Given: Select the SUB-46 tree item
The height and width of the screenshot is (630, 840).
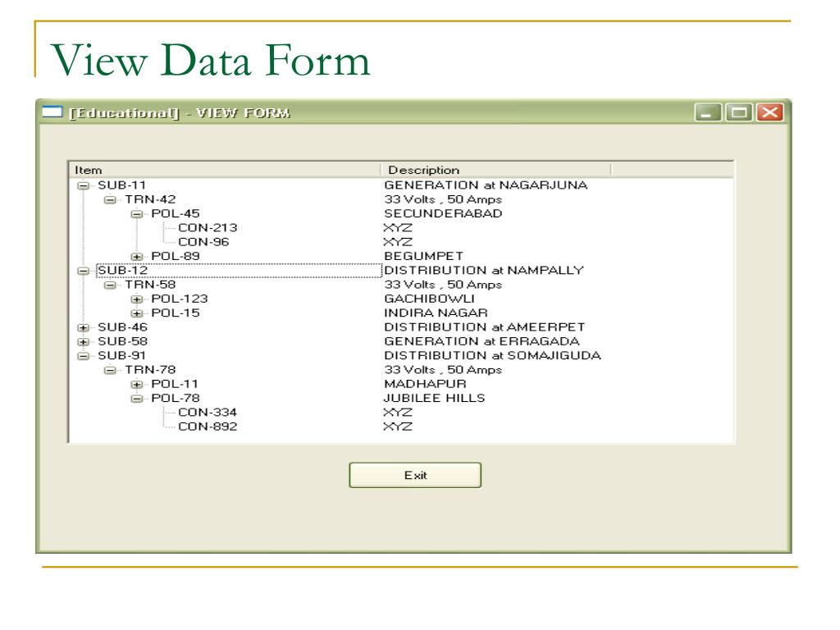Looking at the screenshot, I should coord(122,327).
